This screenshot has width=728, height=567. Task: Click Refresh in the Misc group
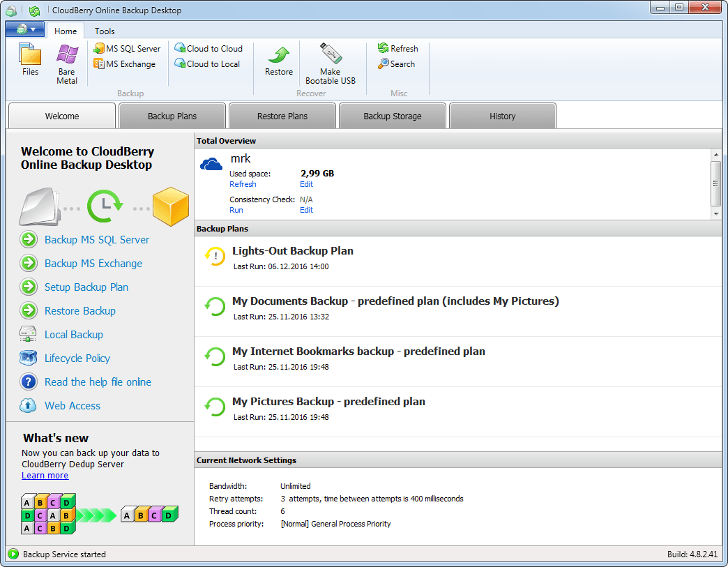click(x=397, y=48)
